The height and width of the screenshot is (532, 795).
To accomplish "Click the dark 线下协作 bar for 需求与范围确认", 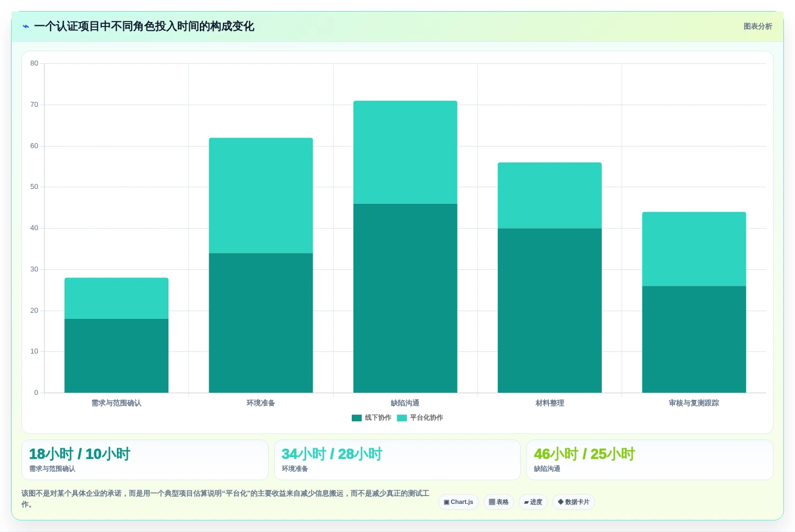I will pos(116,356).
